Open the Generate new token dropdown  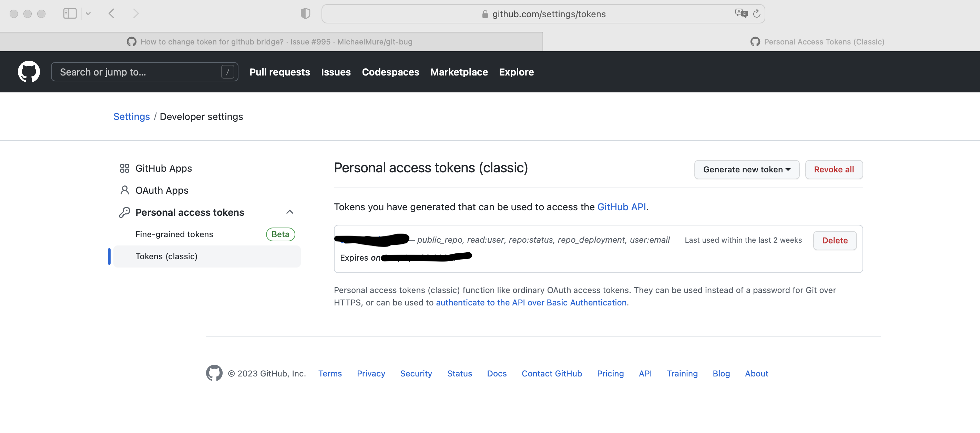pyautogui.click(x=746, y=170)
